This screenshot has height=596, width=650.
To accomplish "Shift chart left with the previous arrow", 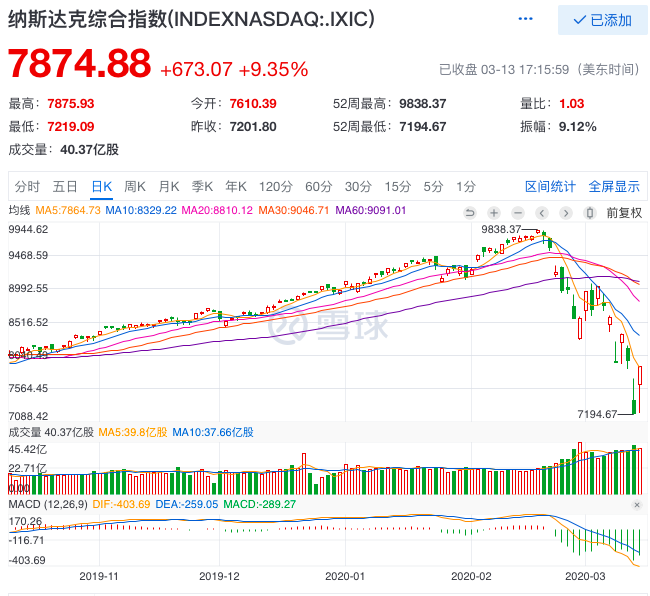I will [542, 213].
